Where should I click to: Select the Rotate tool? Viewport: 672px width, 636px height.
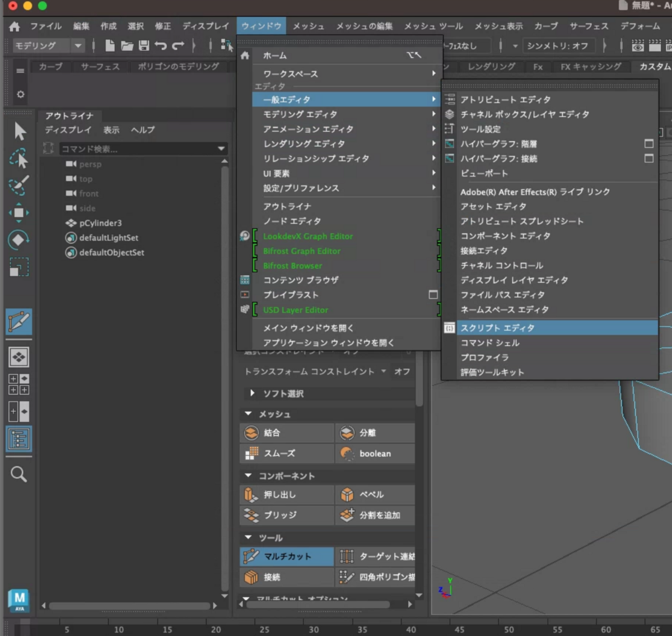[x=20, y=238]
